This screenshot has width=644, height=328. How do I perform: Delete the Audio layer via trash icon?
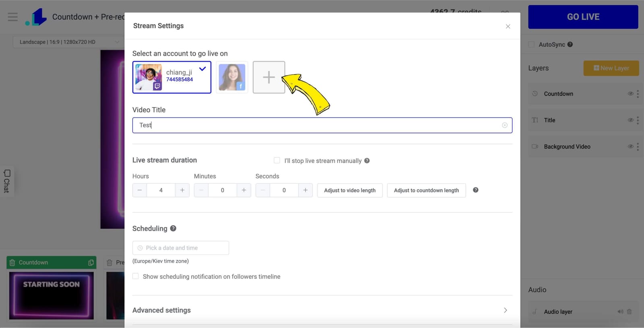pyautogui.click(x=630, y=311)
